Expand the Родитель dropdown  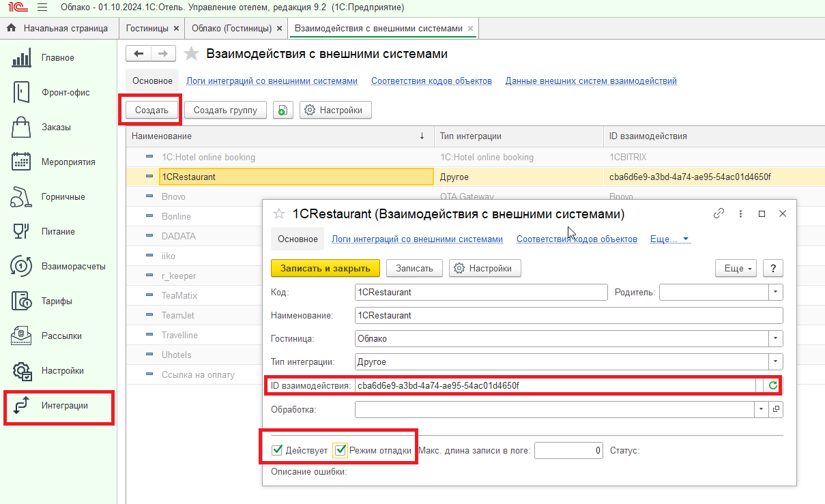[x=776, y=293]
